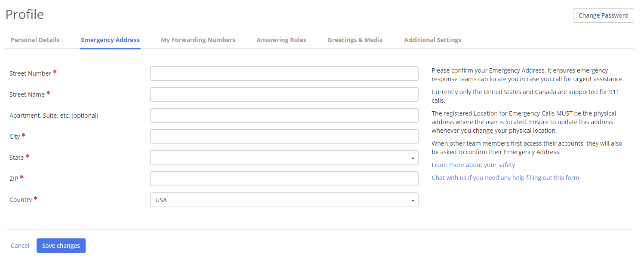Open the My Forwarding Numbers tab
The image size is (644, 259).
198,40
